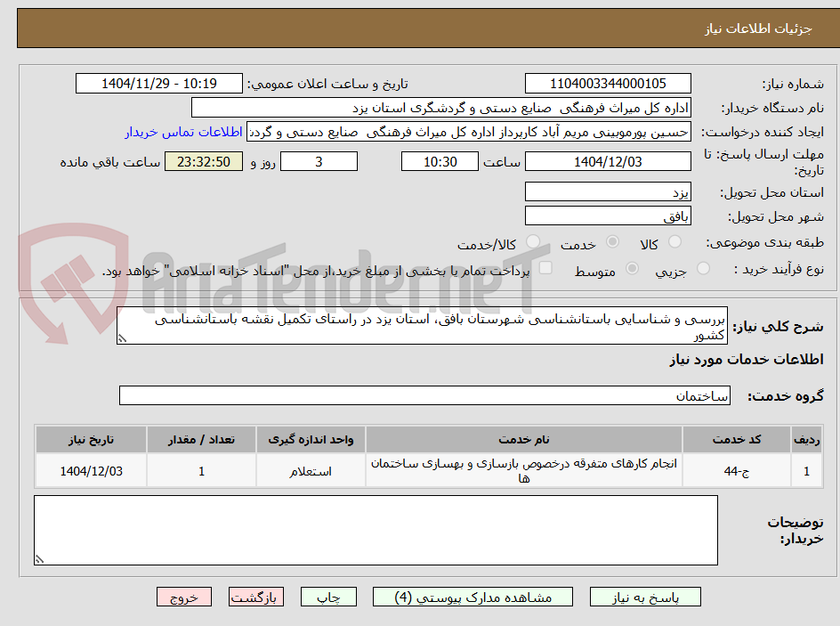Click the طبقه بندی موضوعی label

pos(764,243)
